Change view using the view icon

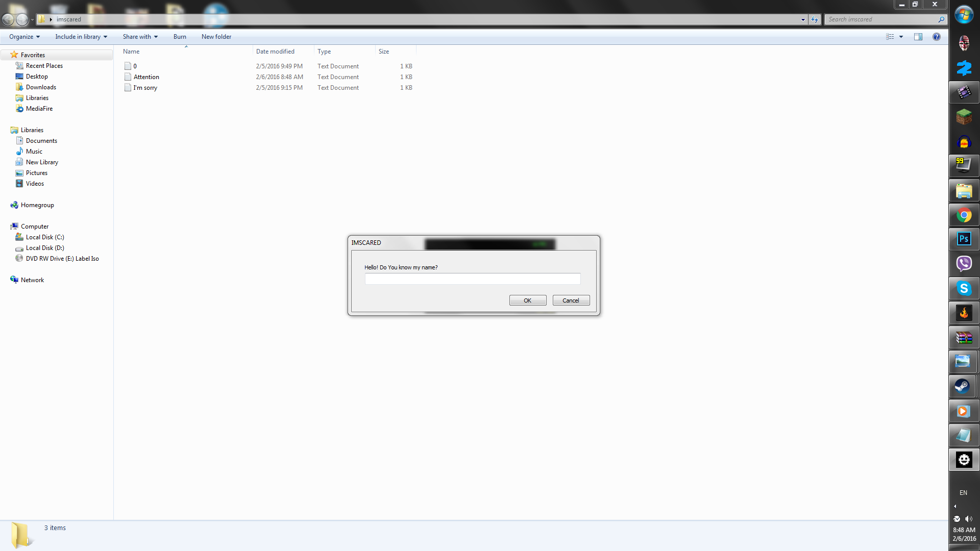coord(890,37)
